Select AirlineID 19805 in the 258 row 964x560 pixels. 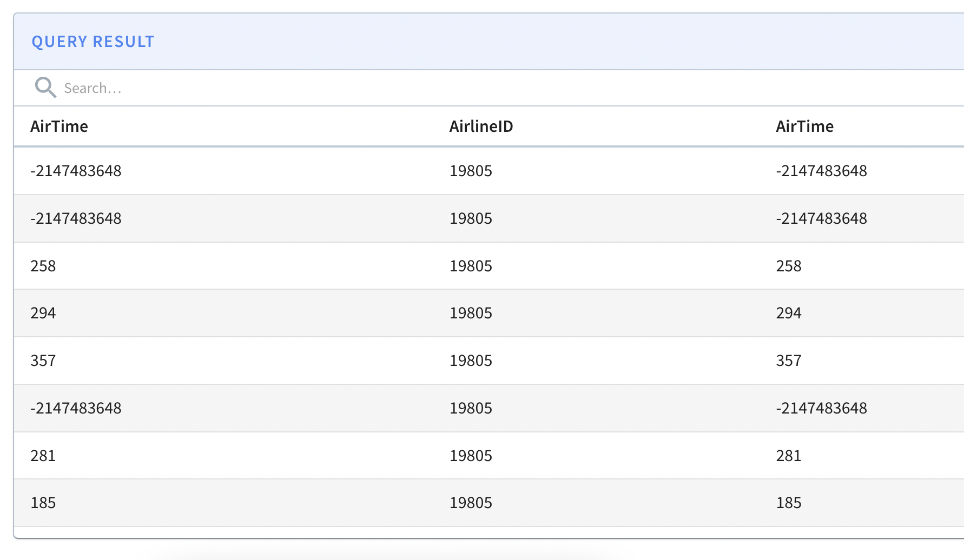point(471,266)
